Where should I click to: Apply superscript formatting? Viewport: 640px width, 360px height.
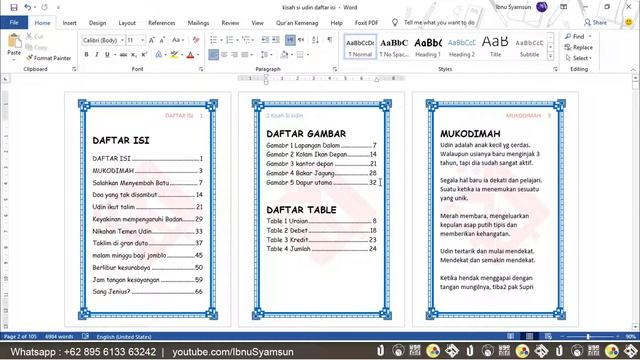pyautogui.click(x=144, y=55)
